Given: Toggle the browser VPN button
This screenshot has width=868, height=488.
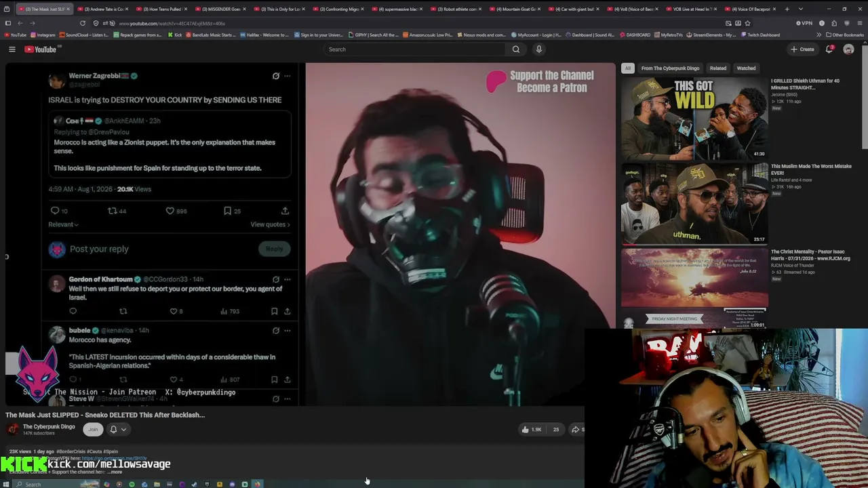Looking at the screenshot, I should (x=804, y=23).
